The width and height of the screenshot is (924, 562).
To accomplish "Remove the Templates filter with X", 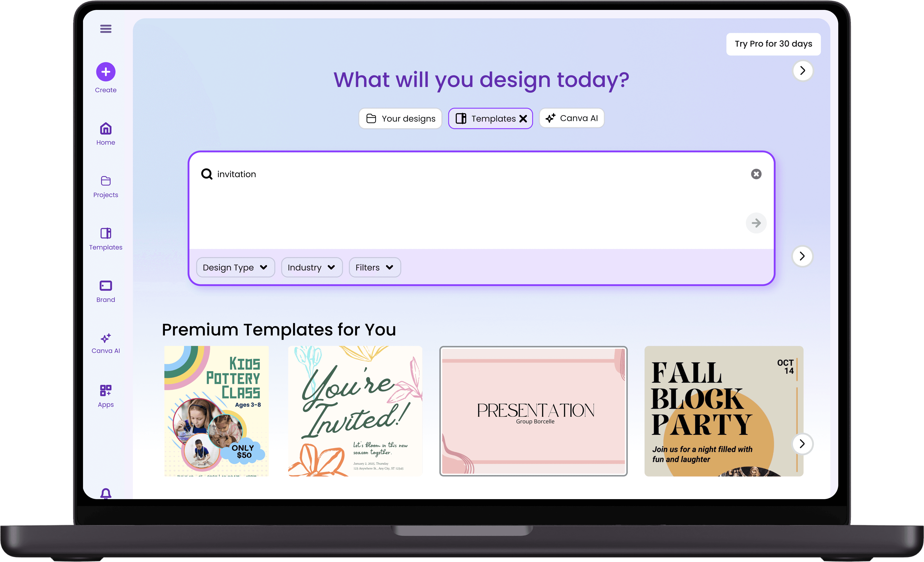I will pyautogui.click(x=523, y=119).
